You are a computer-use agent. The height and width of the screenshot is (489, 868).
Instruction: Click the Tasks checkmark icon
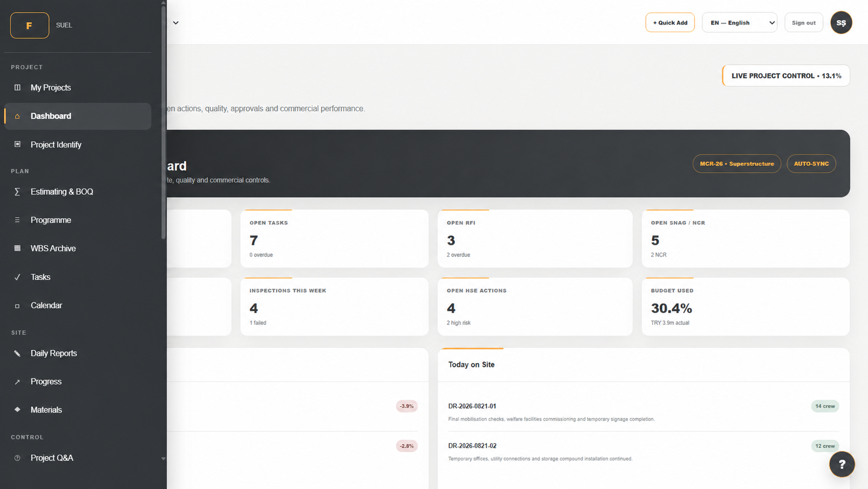coord(17,277)
